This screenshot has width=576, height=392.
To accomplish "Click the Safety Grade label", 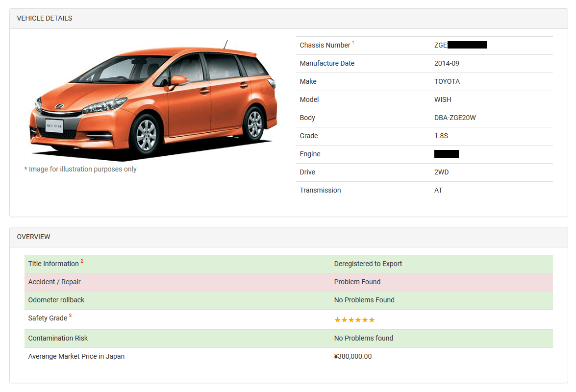I will coord(48,318).
